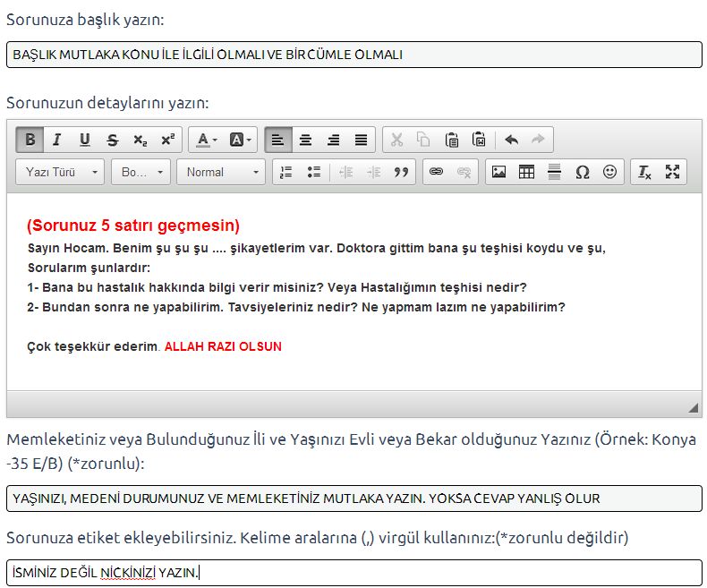The height and width of the screenshot is (588, 707).
Task: Click the question title input field
Action: (353, 55)
